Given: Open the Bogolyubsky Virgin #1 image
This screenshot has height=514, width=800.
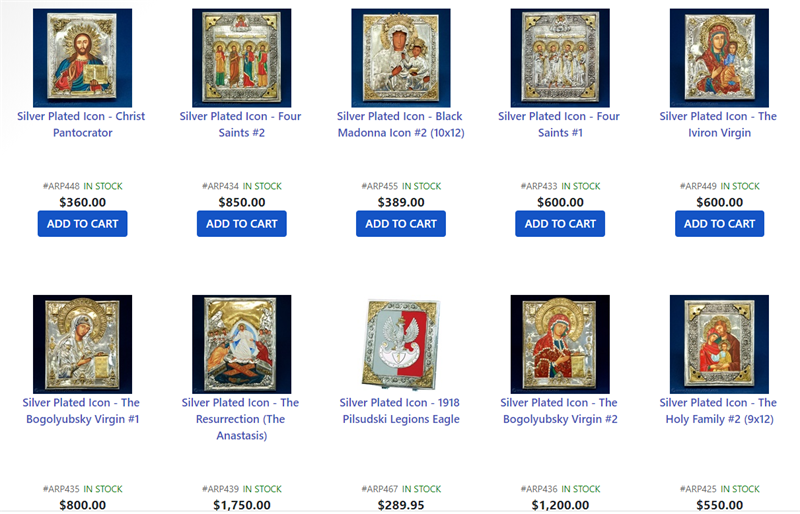Looking at the screenshot, I should pyautogui.click(x=82, y=344).
